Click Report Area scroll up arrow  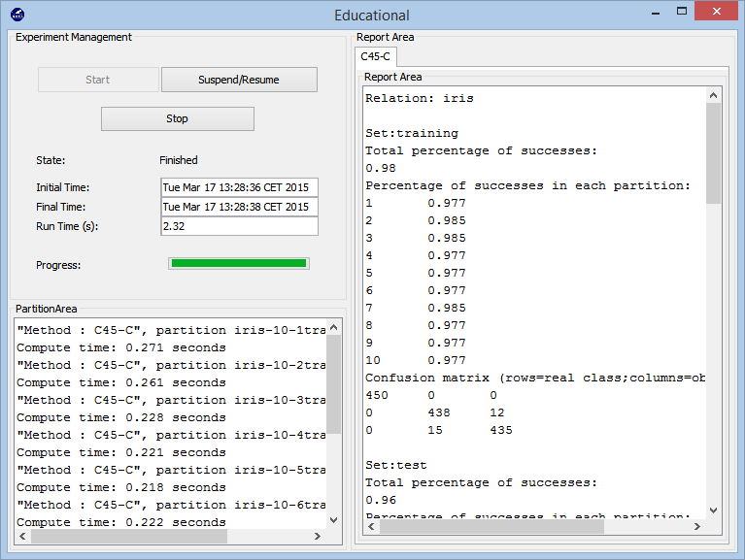tap(713, 95)
